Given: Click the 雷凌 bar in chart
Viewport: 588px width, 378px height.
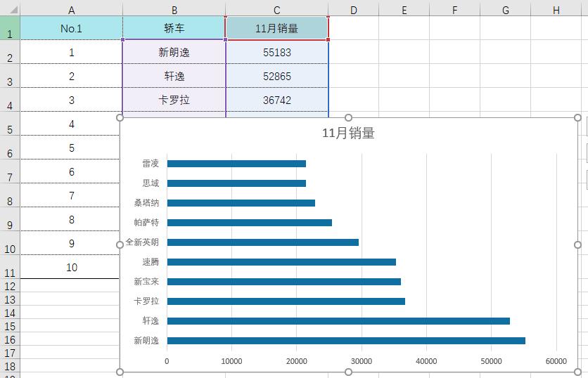Looking at the screenshot, I should [x=236, y=163].
